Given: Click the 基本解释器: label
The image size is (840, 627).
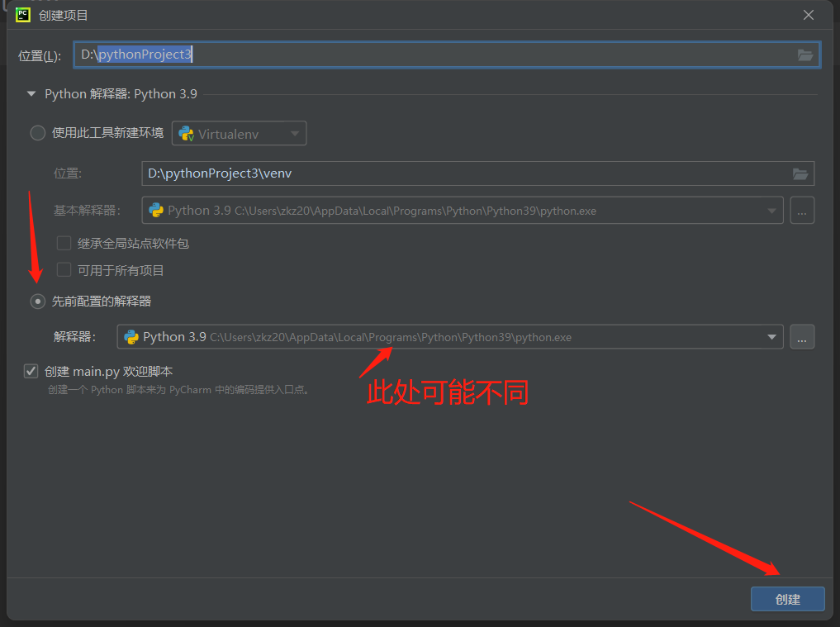Looking at the screenshot, I should (x=88, y=211).
